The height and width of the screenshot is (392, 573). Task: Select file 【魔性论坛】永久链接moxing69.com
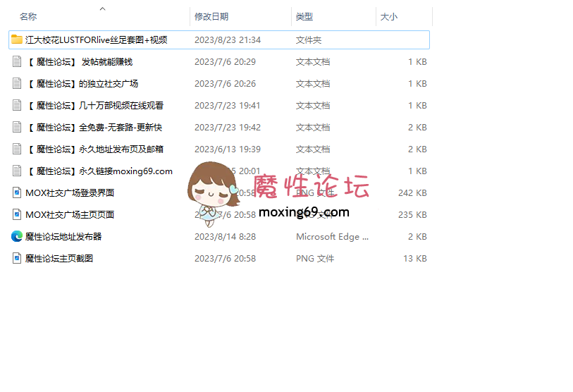point(99,171)
